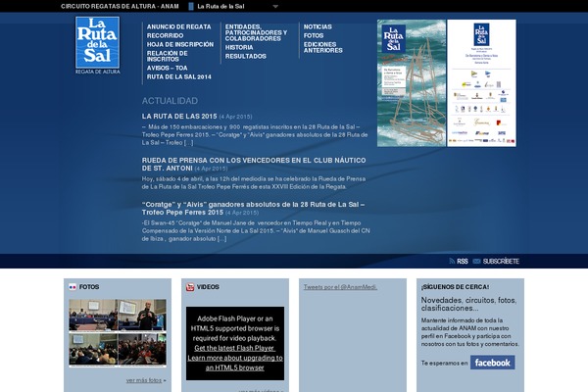This screenshot has height=392, width=588.
Task: Click 'Get the latest Flash Player' link
Action: [x=235, y=348]
